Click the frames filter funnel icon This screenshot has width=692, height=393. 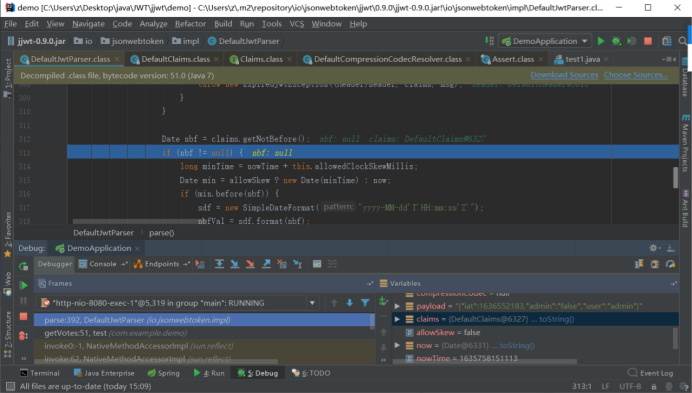coord(365,303)
